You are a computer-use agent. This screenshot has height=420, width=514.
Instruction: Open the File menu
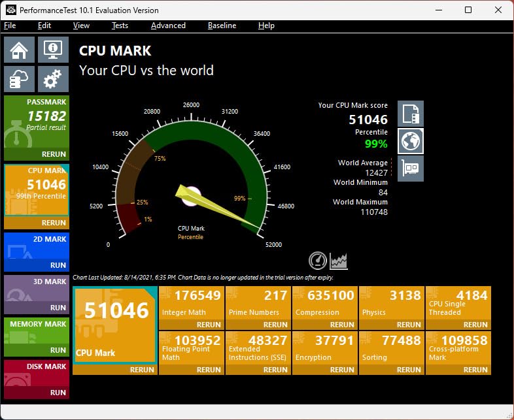[10, 25]
